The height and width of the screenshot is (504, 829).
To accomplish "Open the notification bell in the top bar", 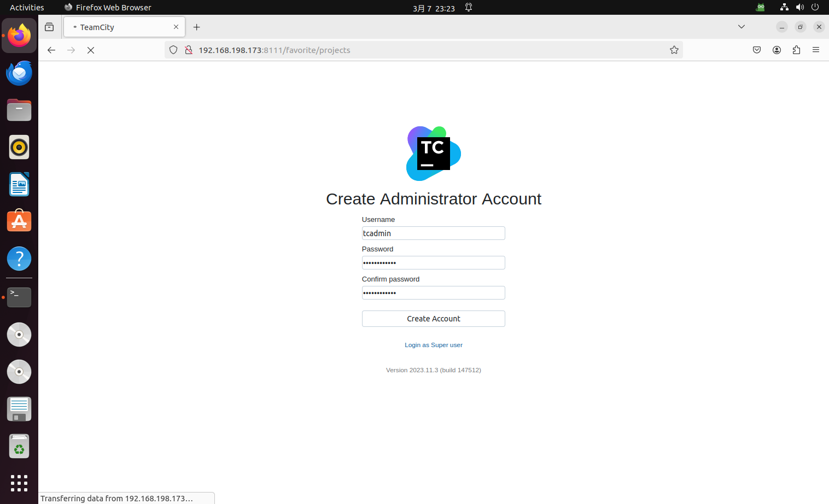I will [x=469, y=7].
